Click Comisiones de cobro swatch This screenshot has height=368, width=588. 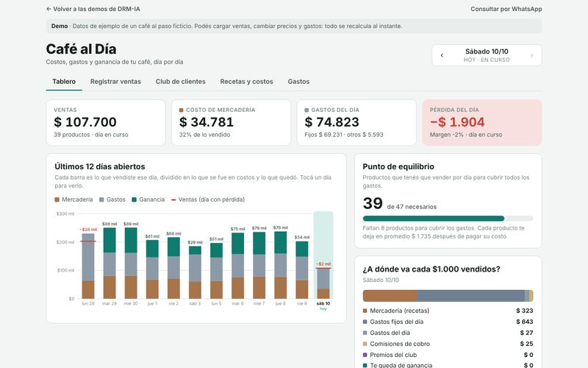[x=365, y=344]
